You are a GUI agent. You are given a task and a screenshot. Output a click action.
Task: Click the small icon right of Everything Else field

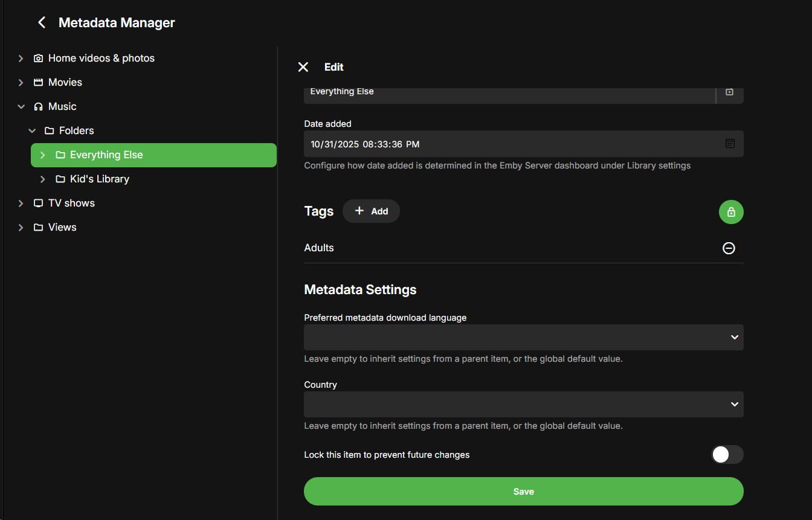click(729, 92)
